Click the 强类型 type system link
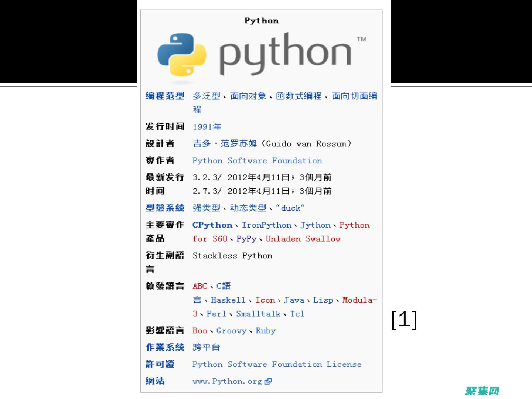 pos(206,208)
